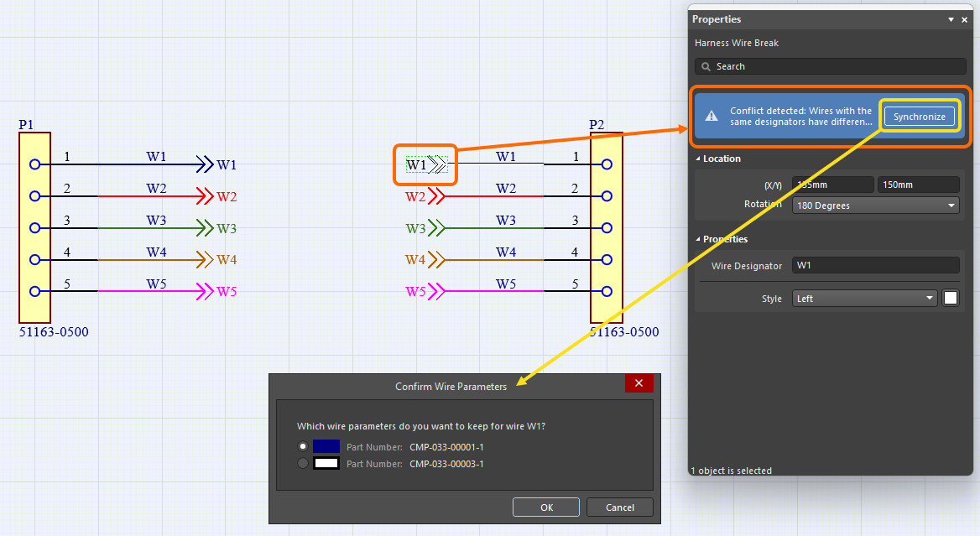Select the brown W4 wire break near P2
This screenshot has width=980, height=536.
(x=425, y=259)
